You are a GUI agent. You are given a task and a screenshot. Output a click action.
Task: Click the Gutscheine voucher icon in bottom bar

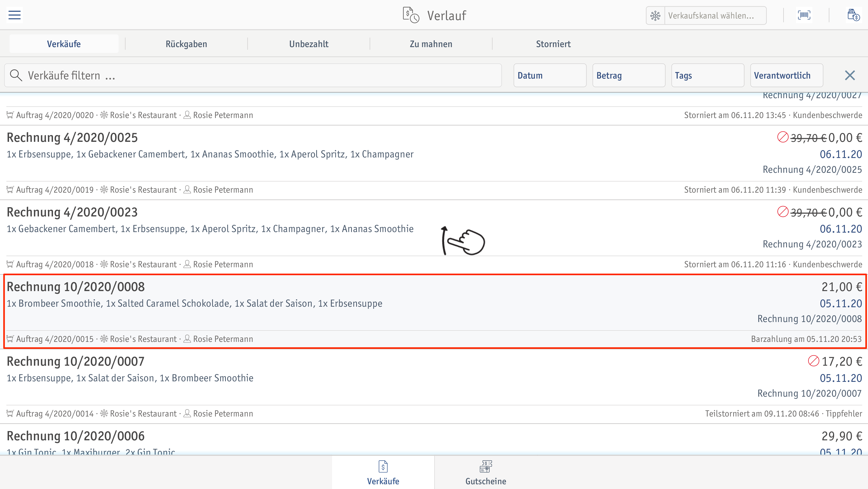point(486,467)
